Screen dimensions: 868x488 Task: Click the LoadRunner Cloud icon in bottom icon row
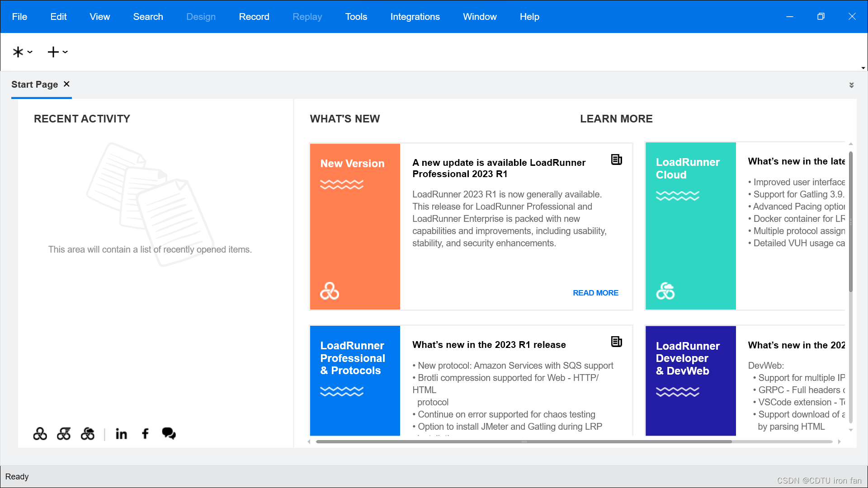tap(88, 434)
